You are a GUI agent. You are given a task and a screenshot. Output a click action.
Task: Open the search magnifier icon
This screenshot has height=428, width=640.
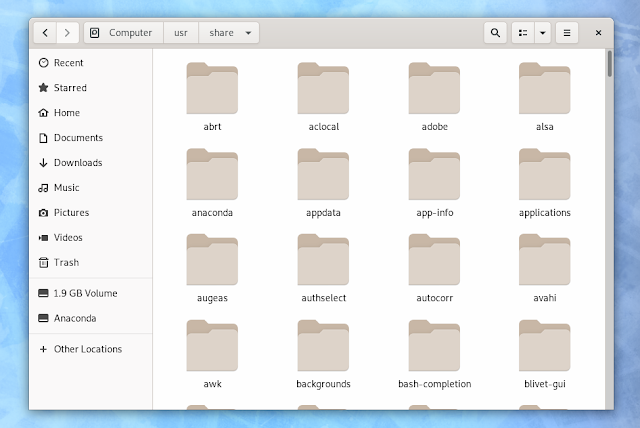(495, 33)
